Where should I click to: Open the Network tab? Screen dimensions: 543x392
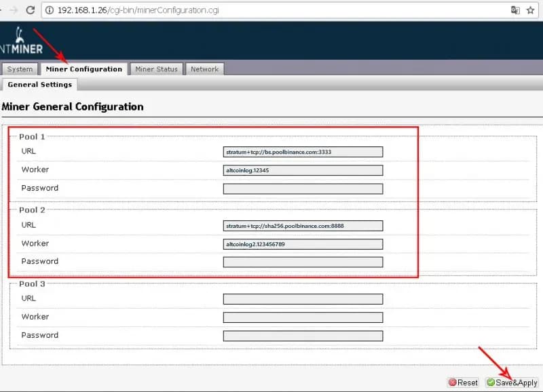[x=205, y=69]
